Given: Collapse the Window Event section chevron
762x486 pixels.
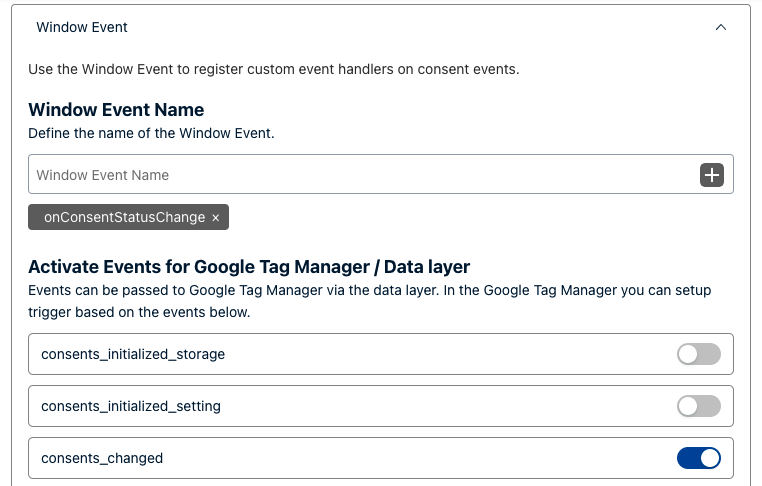Looking at the screenshot, I should click(x=721, y=27).
